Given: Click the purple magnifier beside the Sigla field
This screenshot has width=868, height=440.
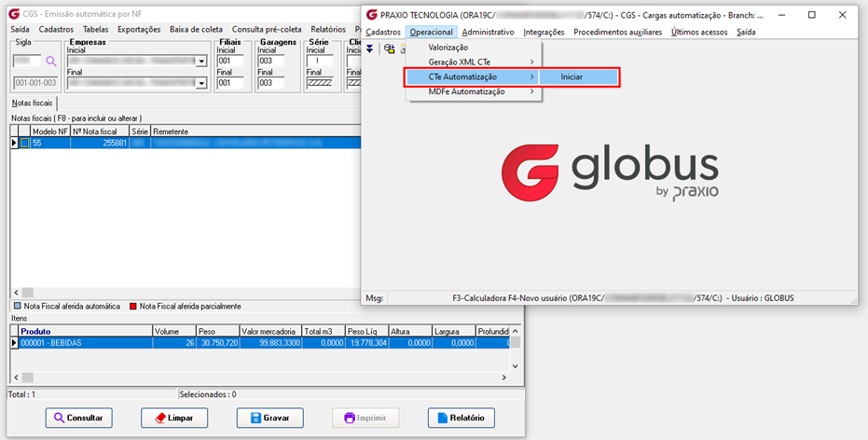Looking at the screenshot, I should tap(51, 62).
